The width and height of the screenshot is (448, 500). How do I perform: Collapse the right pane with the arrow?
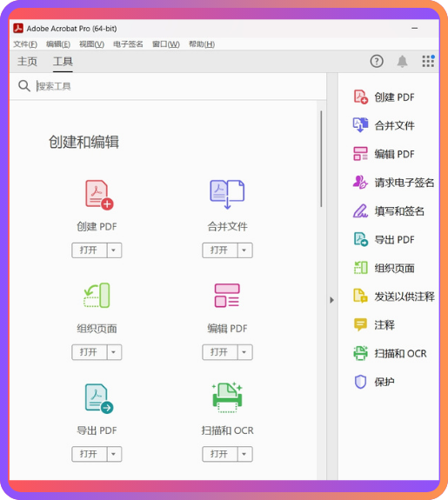(331, 300)
